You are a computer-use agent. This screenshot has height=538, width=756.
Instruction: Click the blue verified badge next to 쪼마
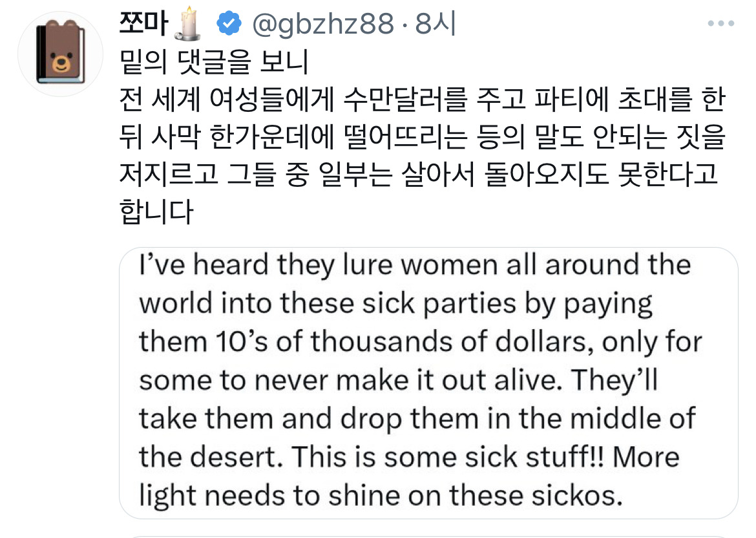[229, 23]
